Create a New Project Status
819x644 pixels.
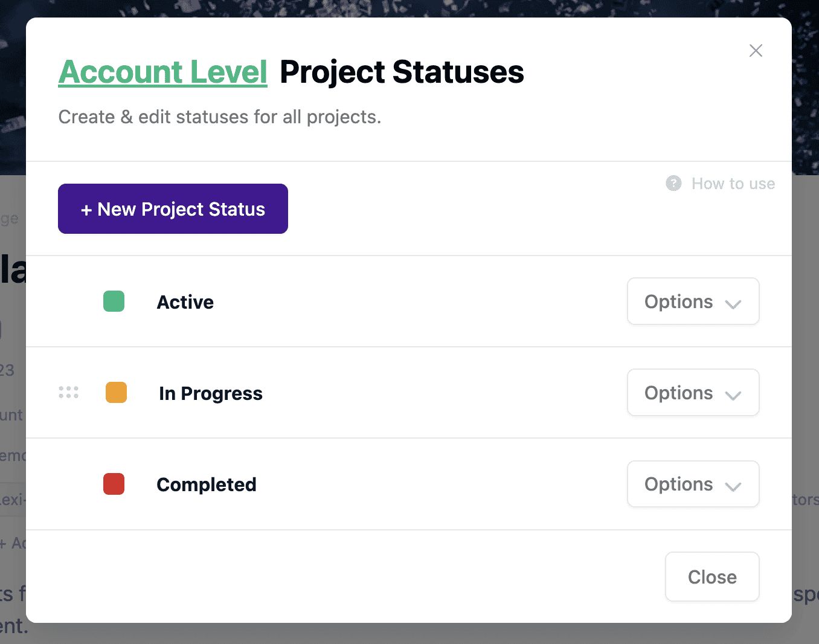pos(173,209)
